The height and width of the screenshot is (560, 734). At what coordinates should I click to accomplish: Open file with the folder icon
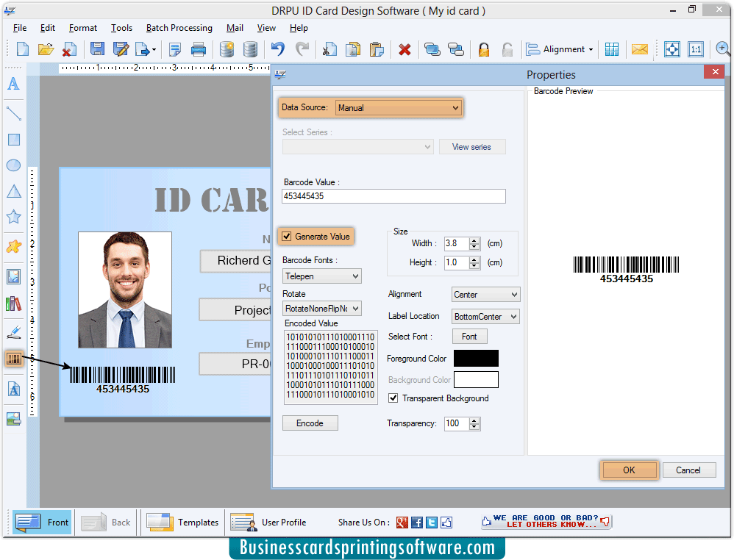(46, 49)
